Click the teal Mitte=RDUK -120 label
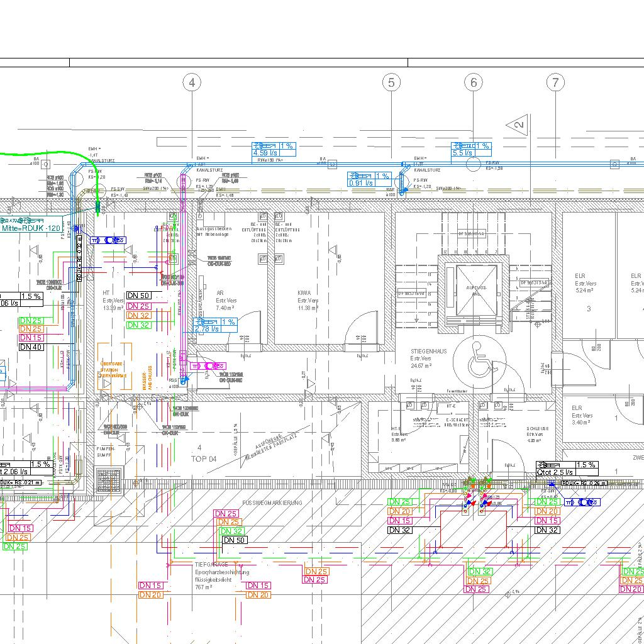This screenshot has width=644, height=644. pyautogui.click(x=31, y=228)
